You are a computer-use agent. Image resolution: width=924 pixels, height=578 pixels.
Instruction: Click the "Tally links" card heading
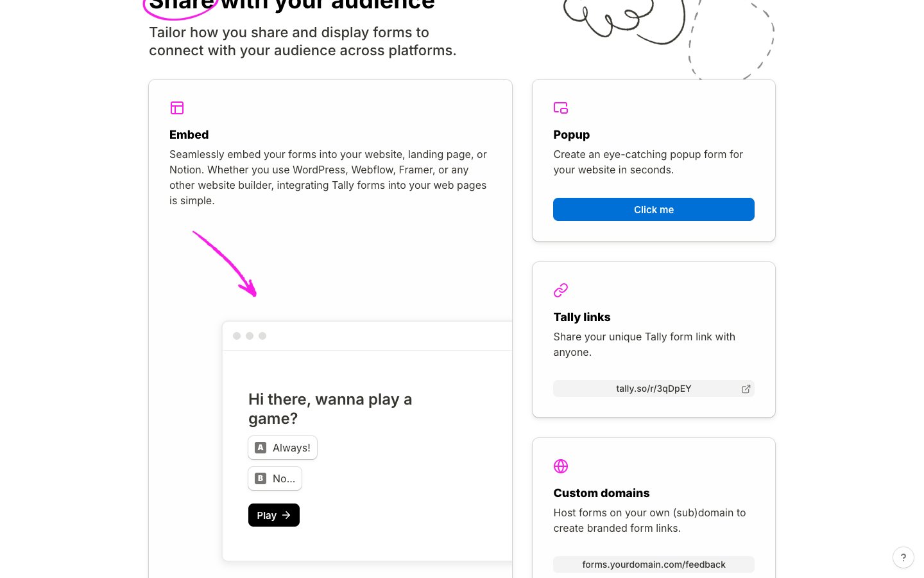(x=582, y=317)
